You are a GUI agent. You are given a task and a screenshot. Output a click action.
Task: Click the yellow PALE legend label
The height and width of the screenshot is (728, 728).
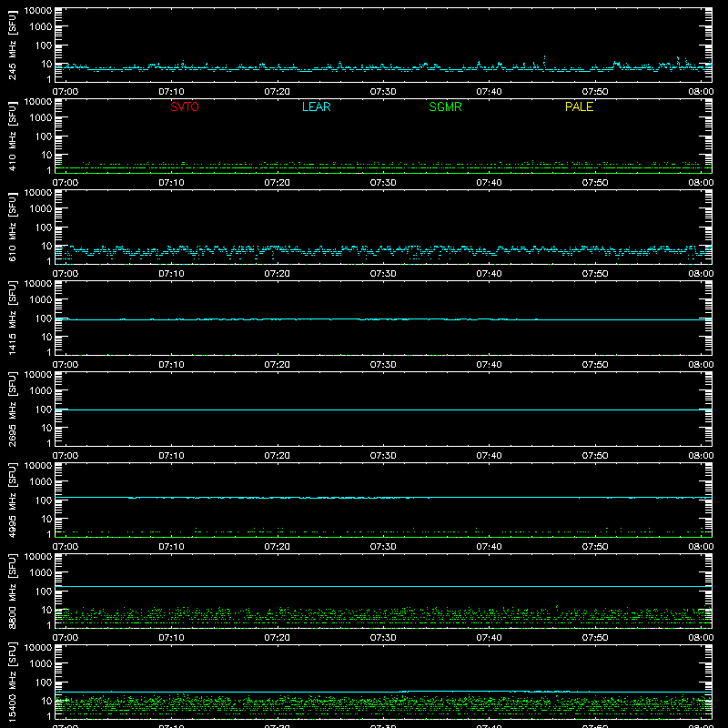point(579,106)
